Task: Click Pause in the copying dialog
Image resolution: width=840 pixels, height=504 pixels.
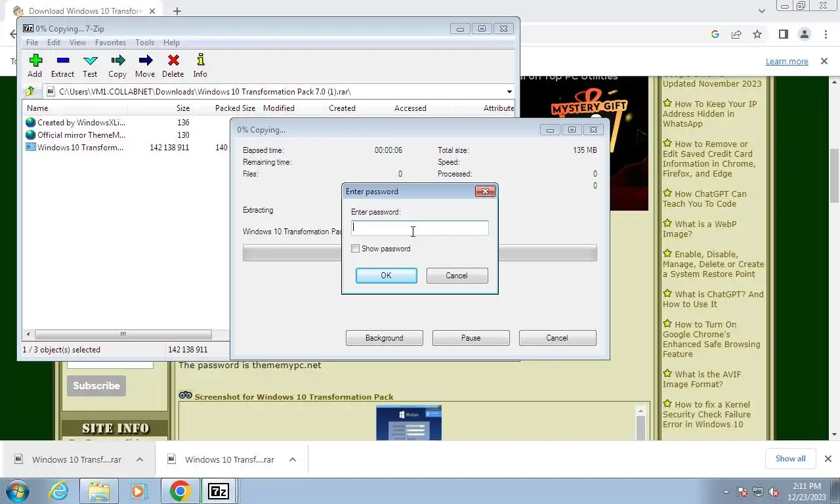Action: coord(471,338)
